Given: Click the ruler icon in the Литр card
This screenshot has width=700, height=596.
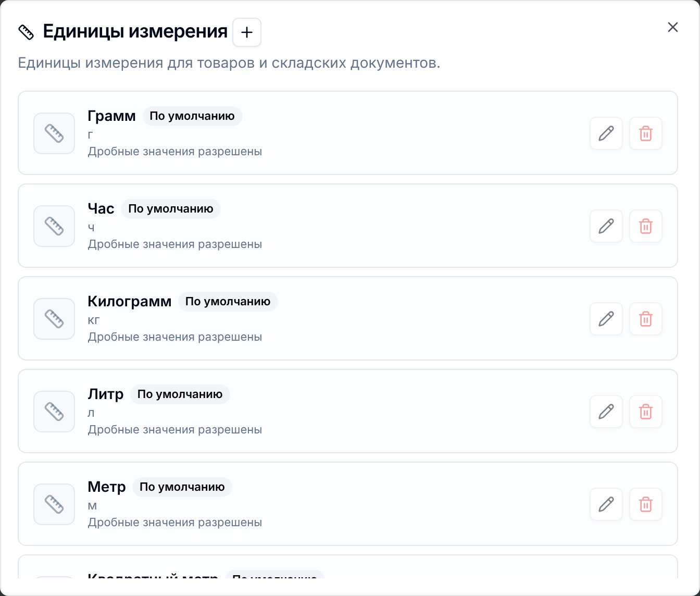Looking at the screenshot, I should [54, 412].
